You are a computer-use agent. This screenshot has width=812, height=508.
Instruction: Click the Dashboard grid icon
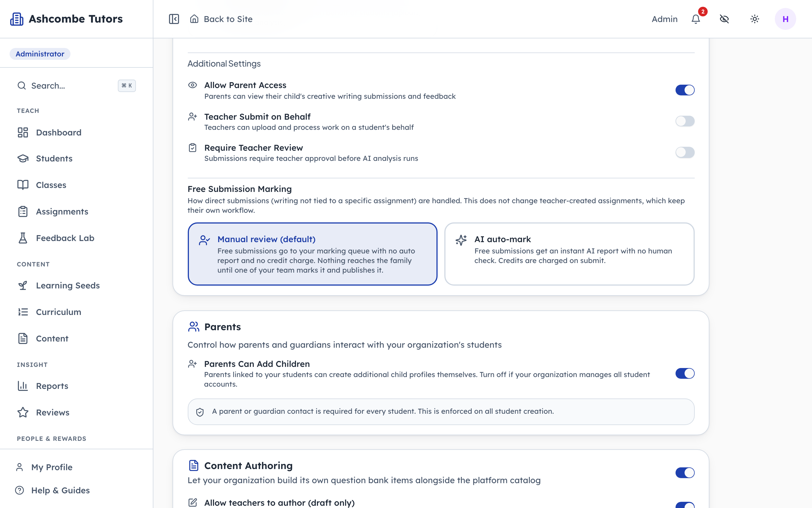tap(23, 132)
